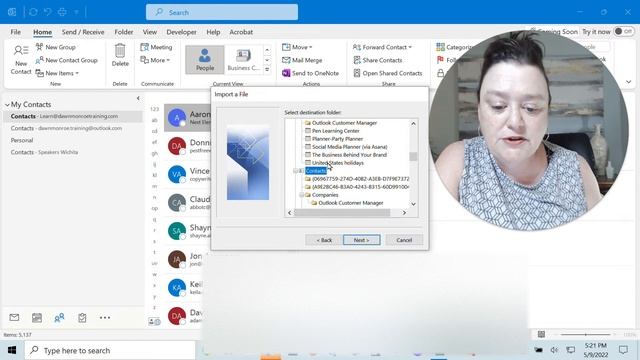Toggle the Coming Soon switch
The height and width of the screenshot is (360, 640).
pos(624,31)
